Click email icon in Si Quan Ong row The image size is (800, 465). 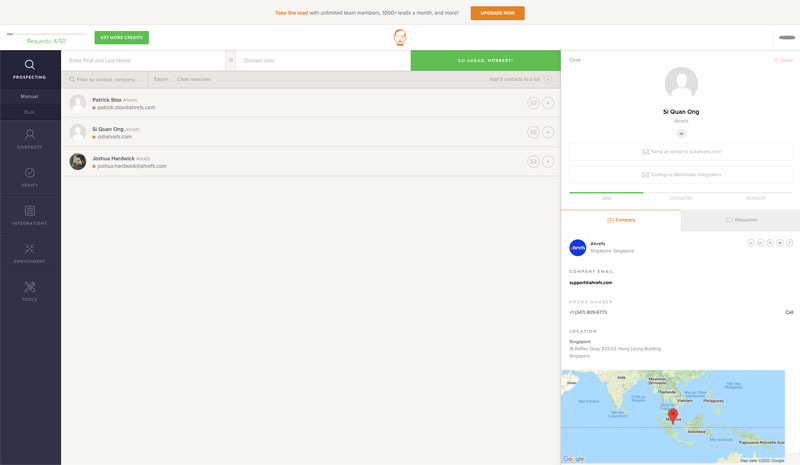tap(533, 132)
